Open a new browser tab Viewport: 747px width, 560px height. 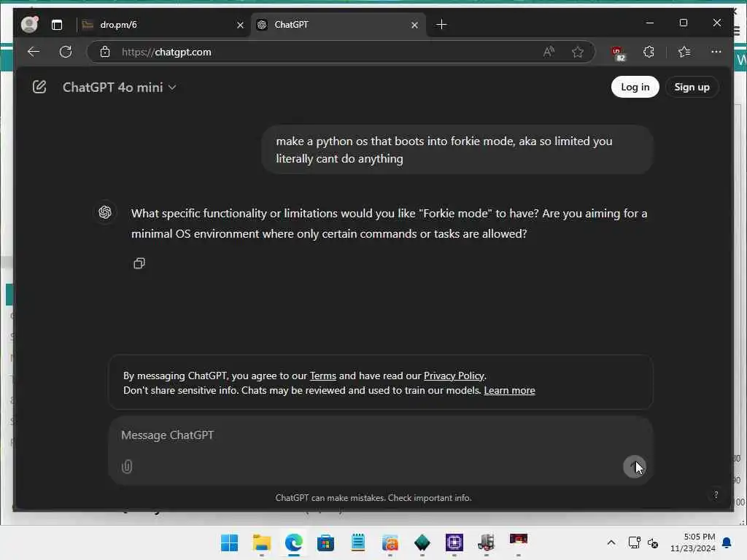[441, 24]
